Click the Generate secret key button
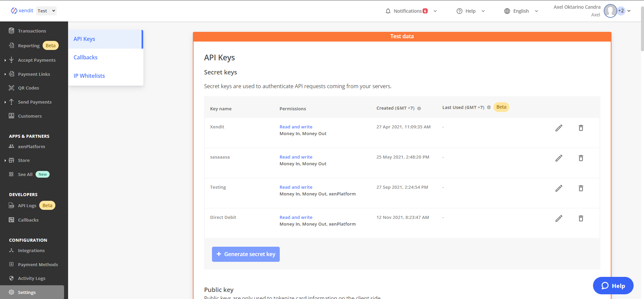Viewport: 644px width, 299px height. [x=246, y=254]
